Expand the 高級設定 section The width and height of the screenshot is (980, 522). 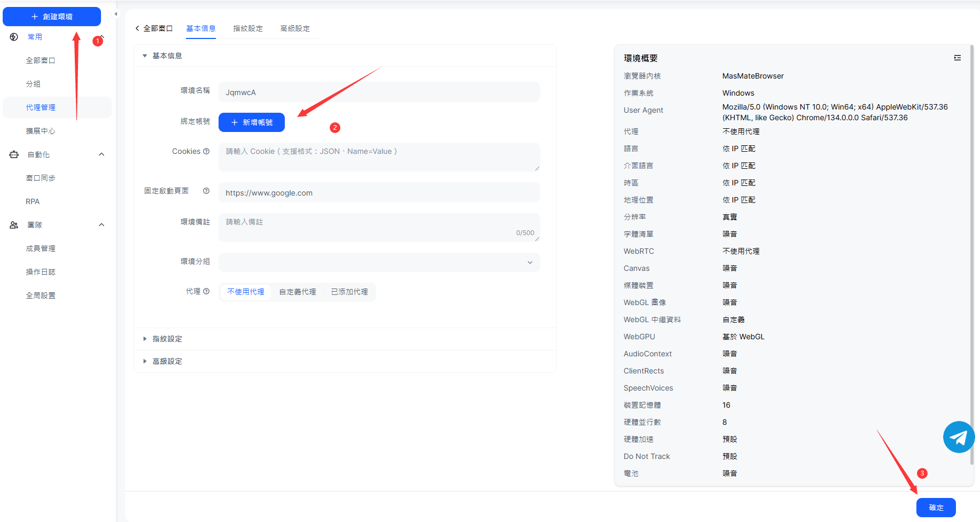pyautogui.click(x=167, y=361)
